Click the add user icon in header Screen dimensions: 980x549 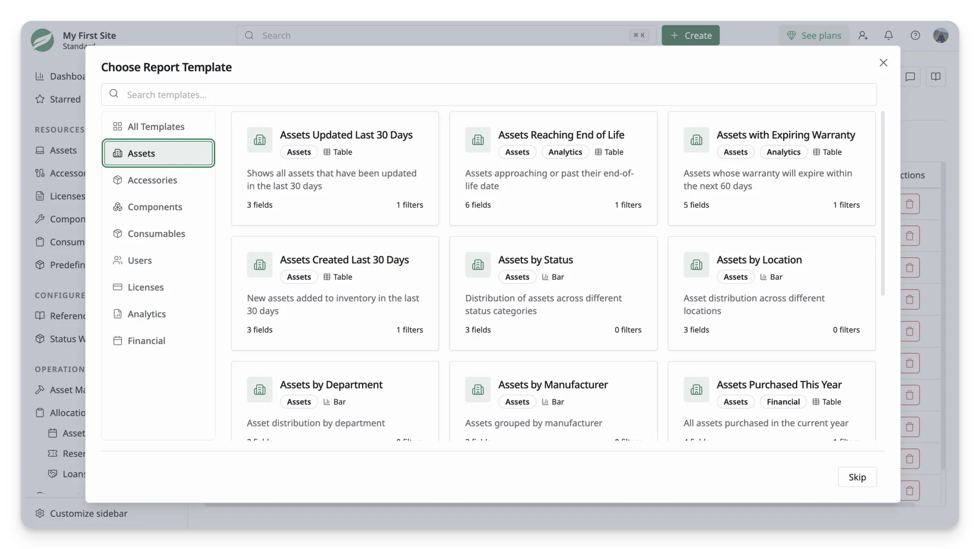(863, 35)
